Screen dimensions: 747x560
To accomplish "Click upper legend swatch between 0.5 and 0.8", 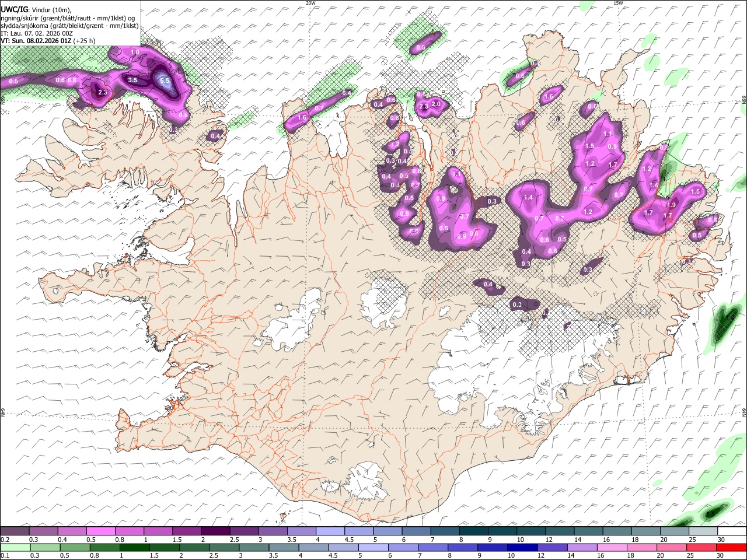I will pyautogui.click(x=100, y=531).
